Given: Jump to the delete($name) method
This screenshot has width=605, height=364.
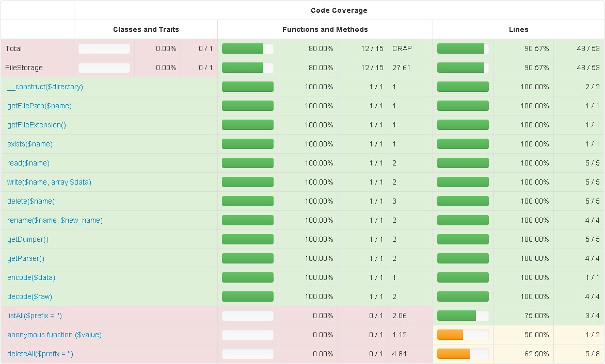Looking at the screenshot, I should 31,201.
